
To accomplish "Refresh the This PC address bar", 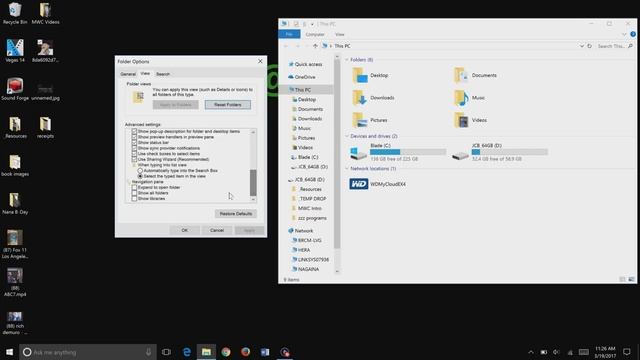I will click(x=589, y=46).
